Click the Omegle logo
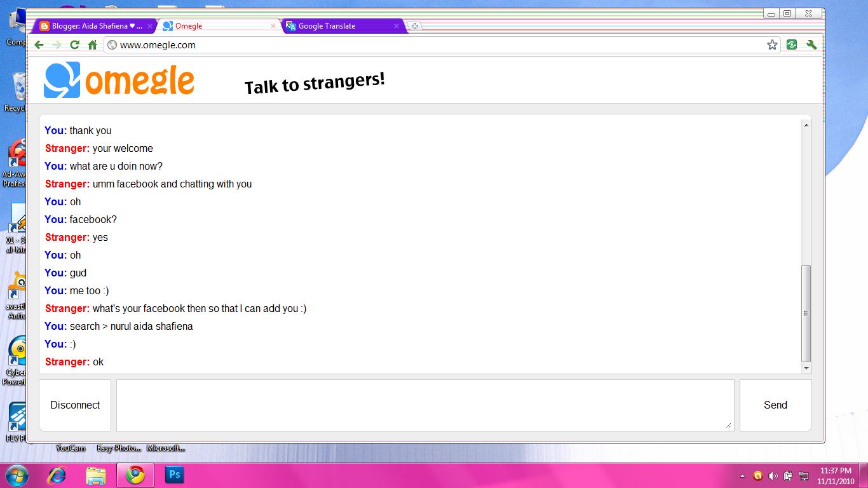 point(119,80)
